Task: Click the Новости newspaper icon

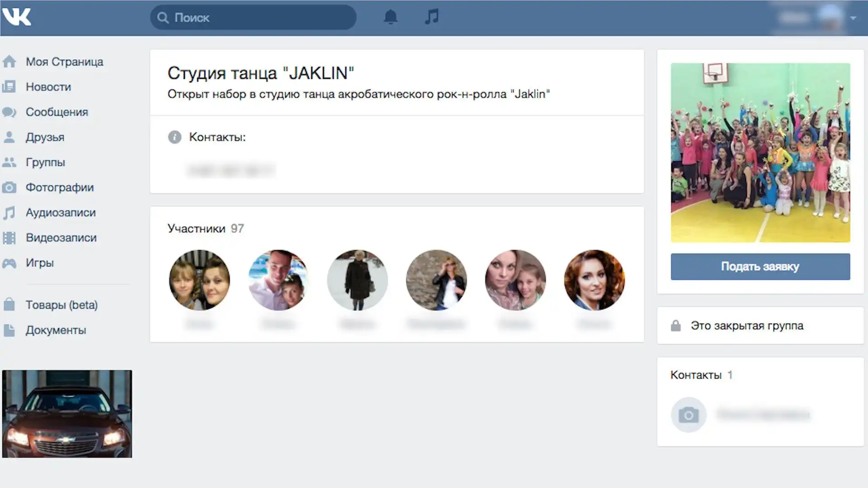Action: point(9,87)
